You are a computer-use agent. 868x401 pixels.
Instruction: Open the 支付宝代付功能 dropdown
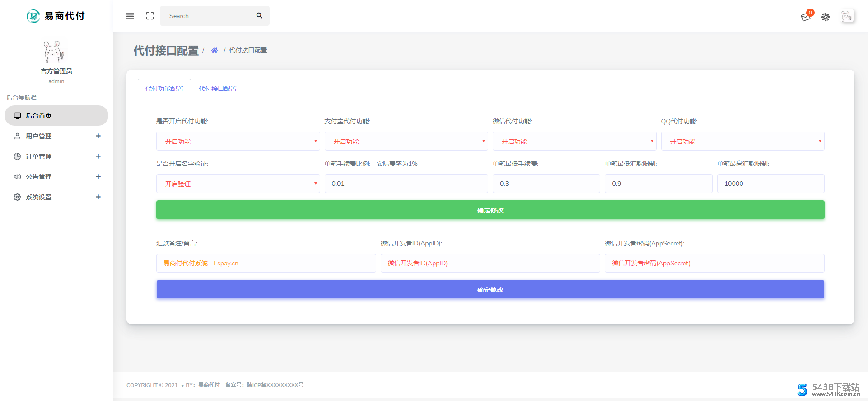click(406, 142)
